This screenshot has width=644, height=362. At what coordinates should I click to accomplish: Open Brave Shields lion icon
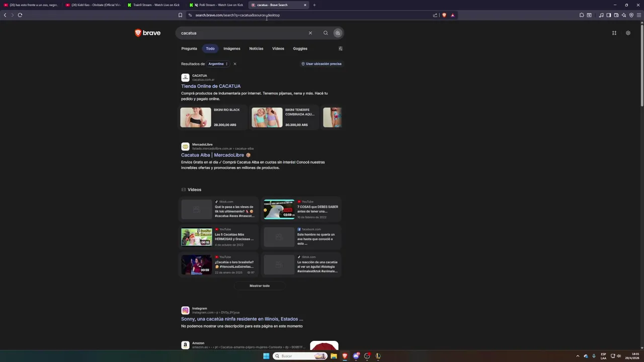pyautogui.click(x=444, y=15)
